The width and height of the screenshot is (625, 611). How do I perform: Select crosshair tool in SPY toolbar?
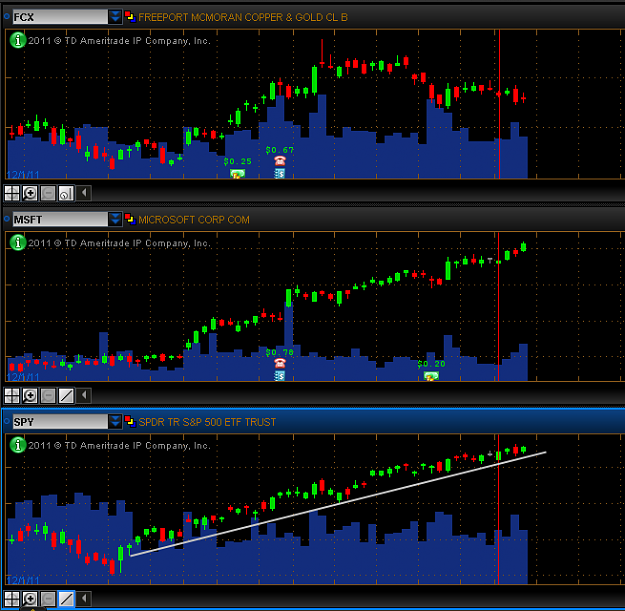click(x=12, y=598)
